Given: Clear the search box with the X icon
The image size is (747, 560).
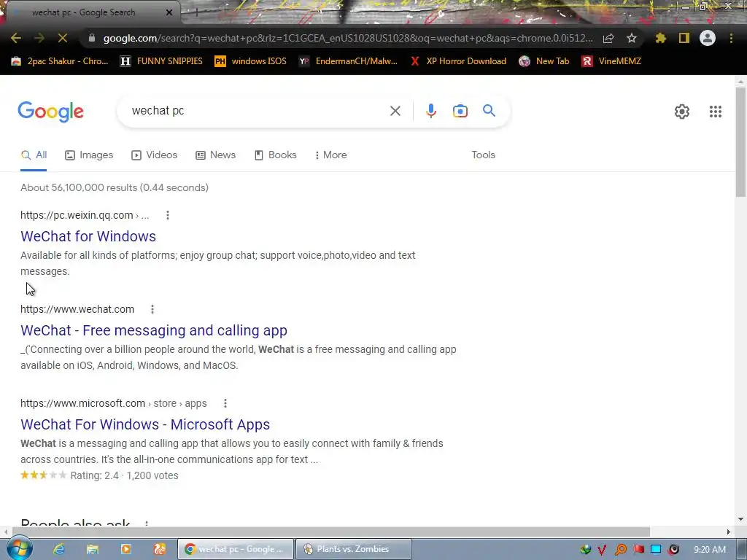Looking at the screenshot, I should click(395, 111).
